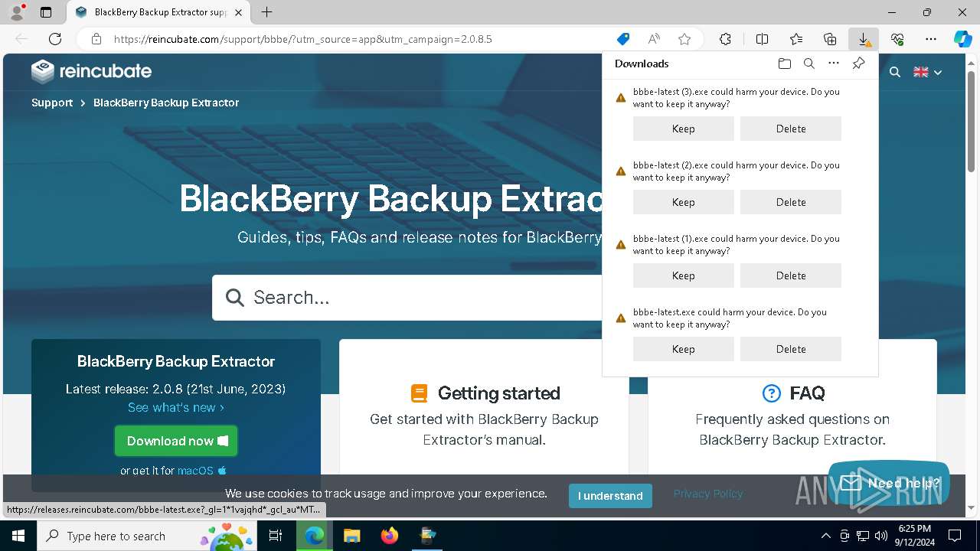This screenshot has width=980, height=551.
Task: Open Edge Settings and more menu
Action: [931, 39]
